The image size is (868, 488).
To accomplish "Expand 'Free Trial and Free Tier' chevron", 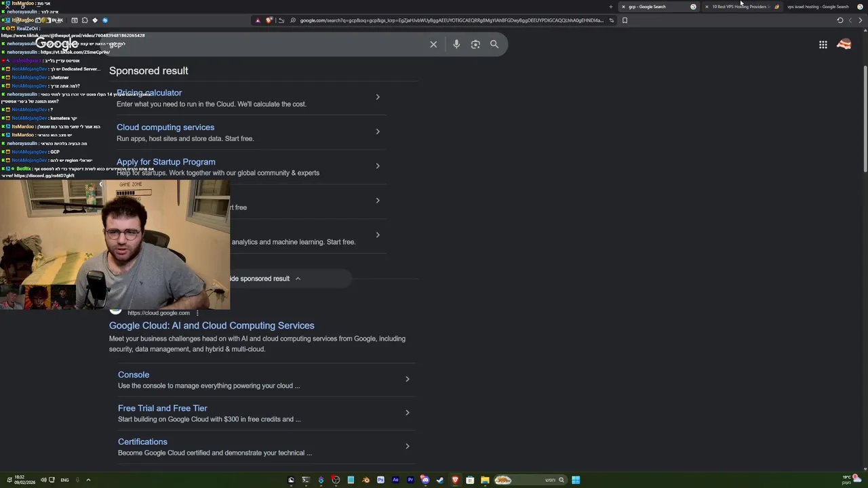I will click(407, 413).
